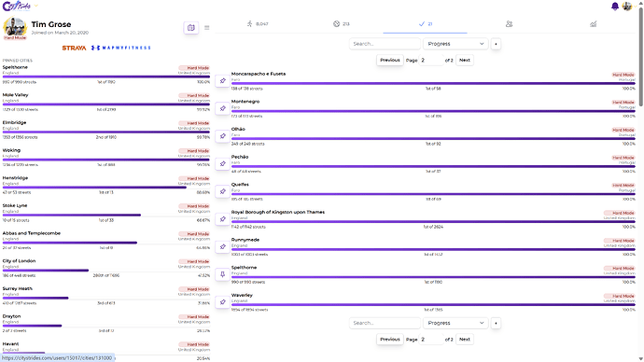
Task: Pin the Moncarapacho e Fuseta city
Action: [223, 81]
